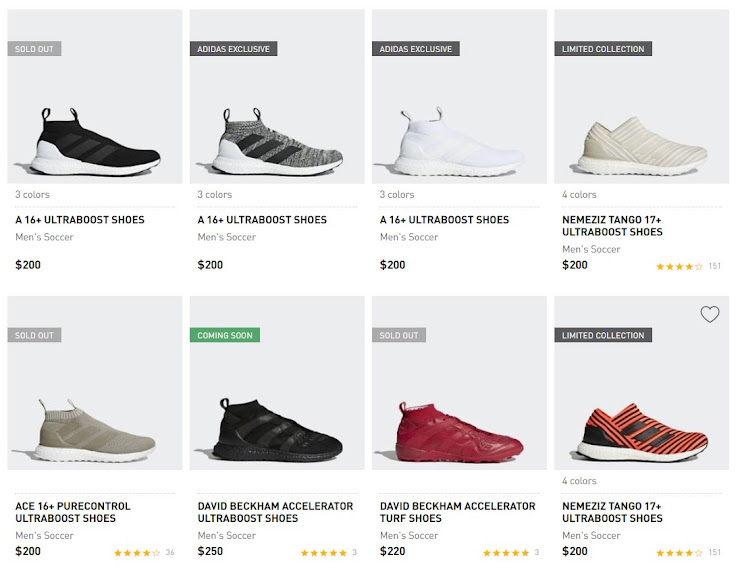Viewport: 738px width, 574px height.
Task: Click star rating of beige Nemeziz Tango
Action: pyautogui.click(x=679, y=266)
